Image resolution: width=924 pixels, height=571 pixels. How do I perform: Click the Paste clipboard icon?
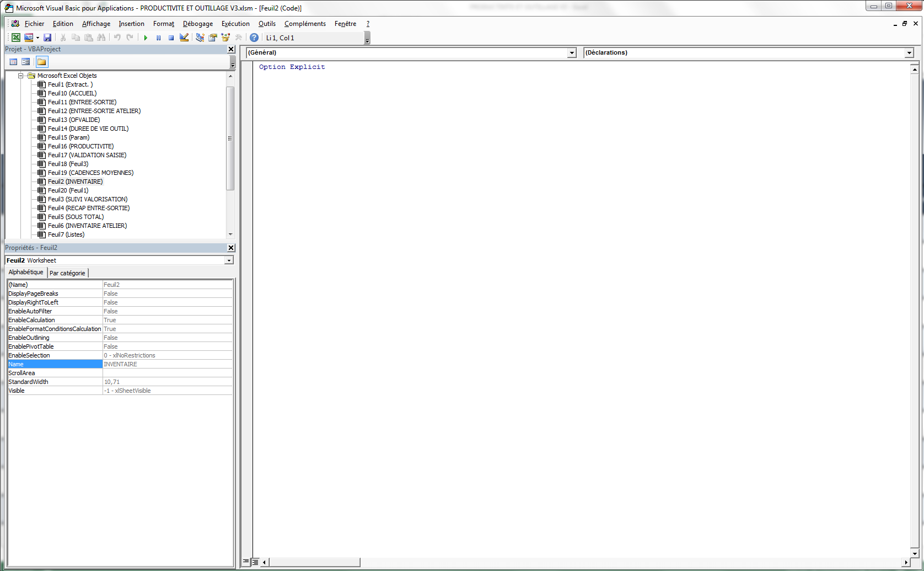point(89,38)
